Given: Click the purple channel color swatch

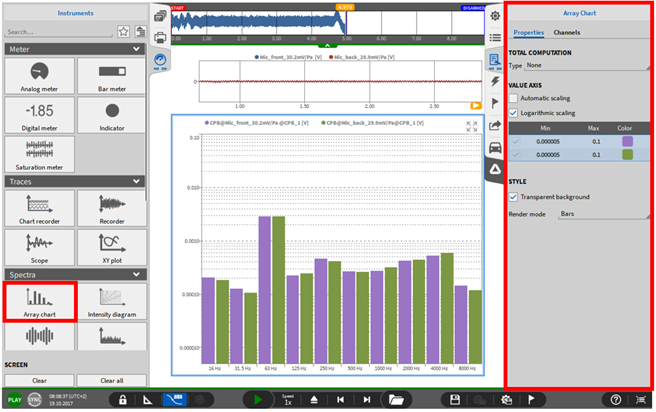Looking at the screenshot, I should click(x=626, y=142).
